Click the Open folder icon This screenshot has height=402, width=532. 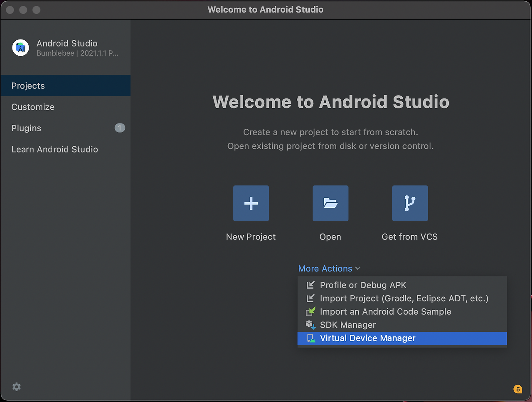(330, 203)
